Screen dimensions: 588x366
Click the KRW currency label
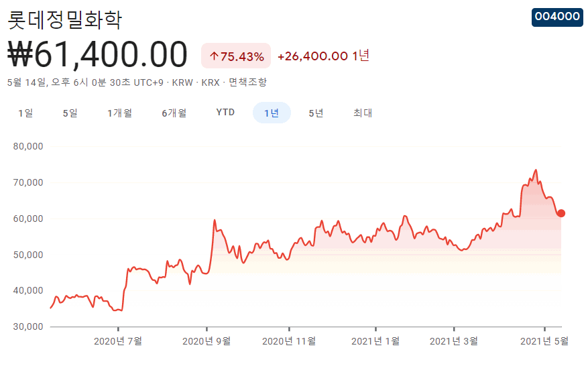pyautogui.click(x=182, y=82)
